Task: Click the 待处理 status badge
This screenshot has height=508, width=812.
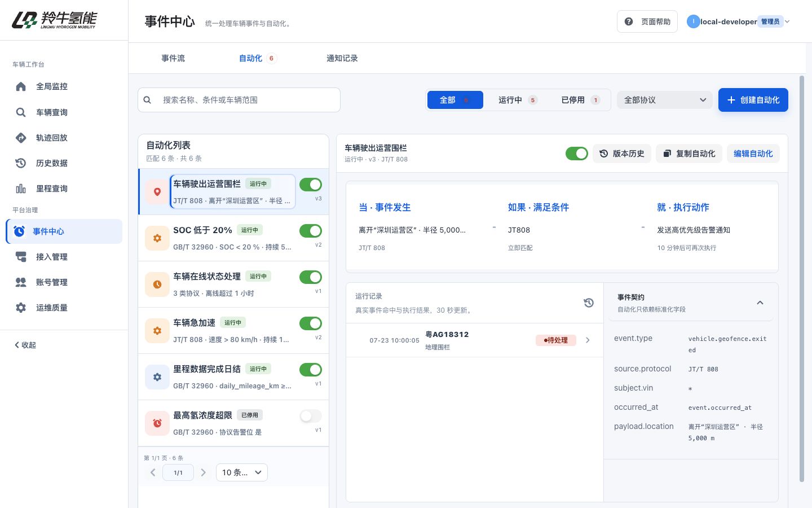Action: [556, 340]
